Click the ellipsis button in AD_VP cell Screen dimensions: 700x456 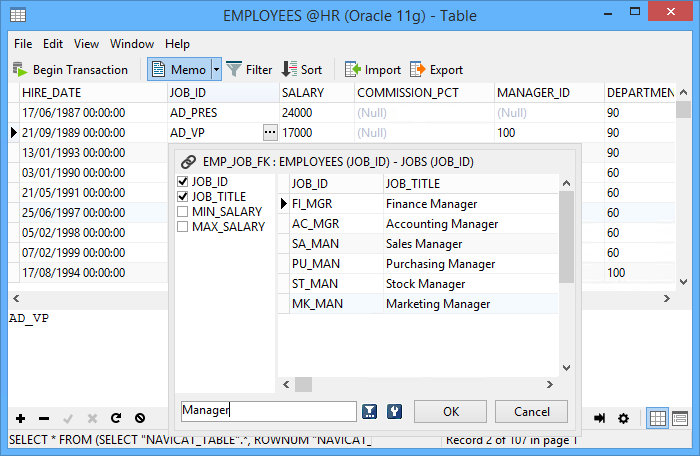[270, 133]
